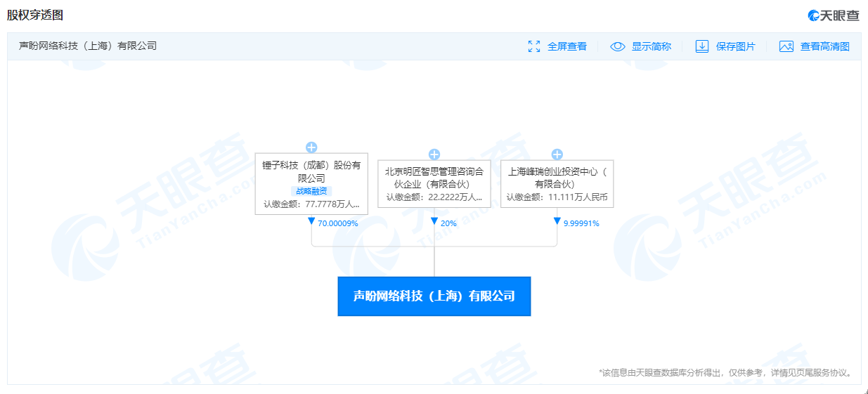The width and height of the screenshot is (868, 394).
Task: Expand the plus above 上海峰瑞创业投资中心
Action: tap(557, 155)
